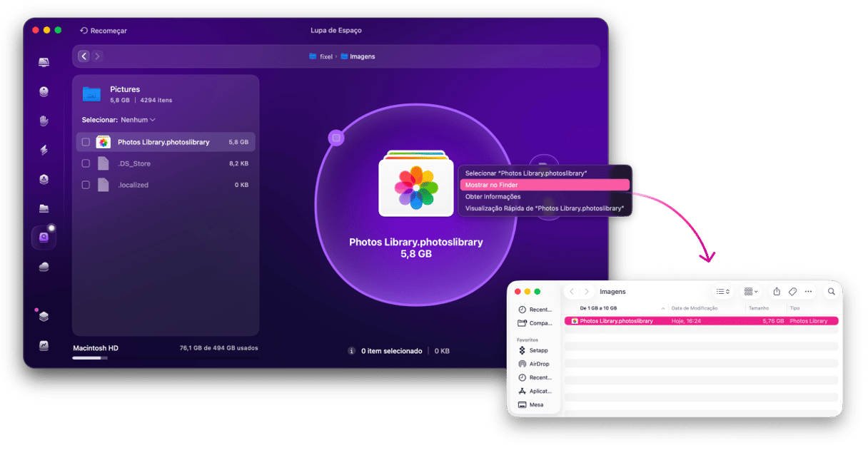Select the .DS_Store file row
868x453 pixels.
point(166,163)
